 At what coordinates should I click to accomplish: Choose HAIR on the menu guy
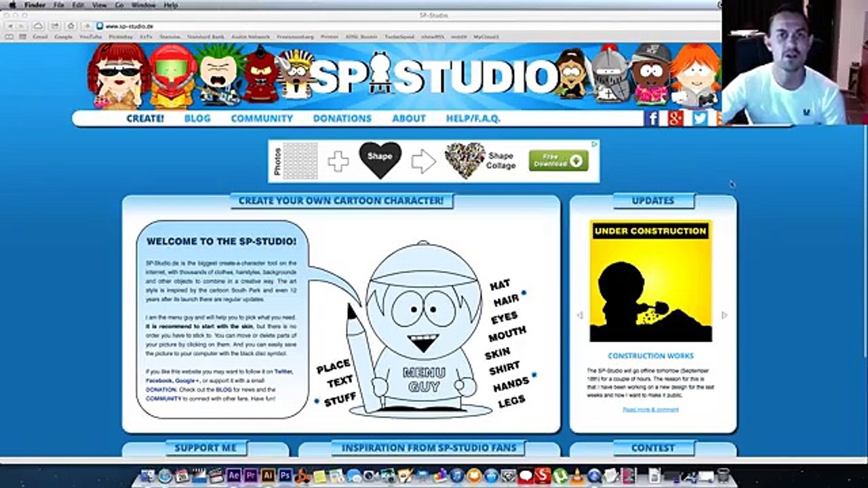[506, 300]
